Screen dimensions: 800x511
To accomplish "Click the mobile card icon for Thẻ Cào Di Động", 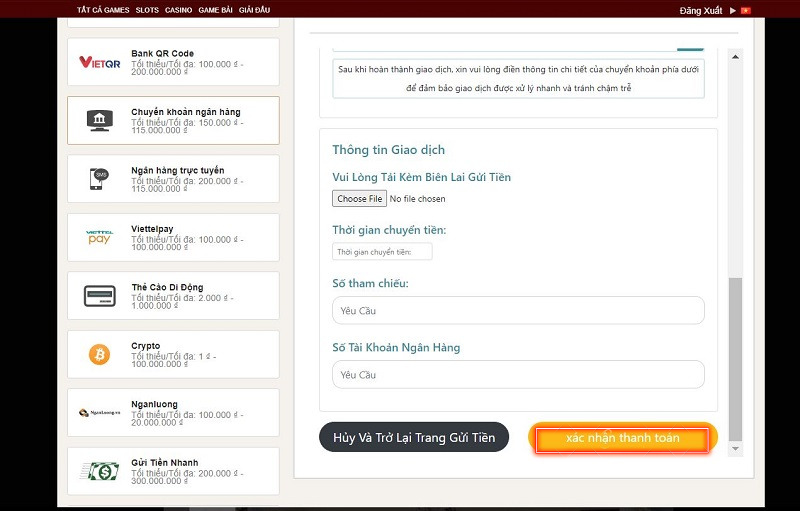I will [x=99, y=296].
